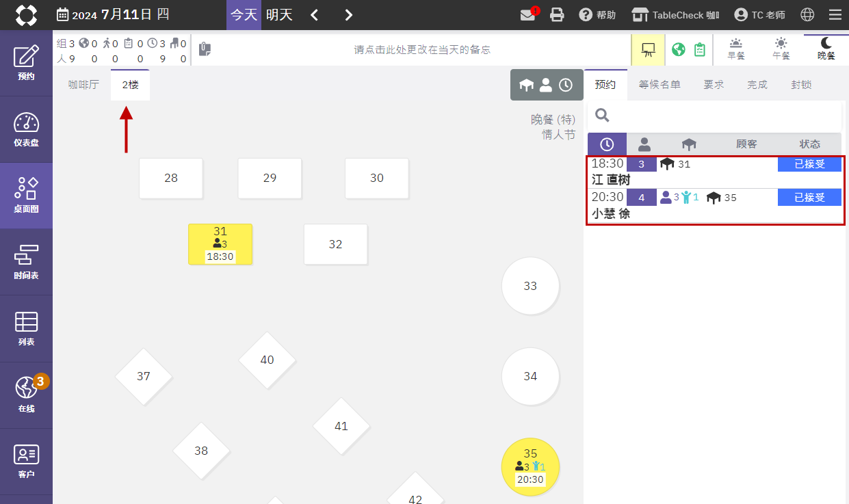Jump to 明天 (tomorrow)

click(x=279, y=15)
